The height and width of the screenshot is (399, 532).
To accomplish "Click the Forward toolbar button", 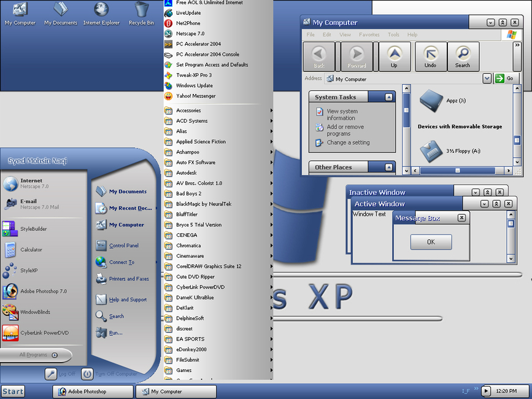I will click(x=357, y=56).
